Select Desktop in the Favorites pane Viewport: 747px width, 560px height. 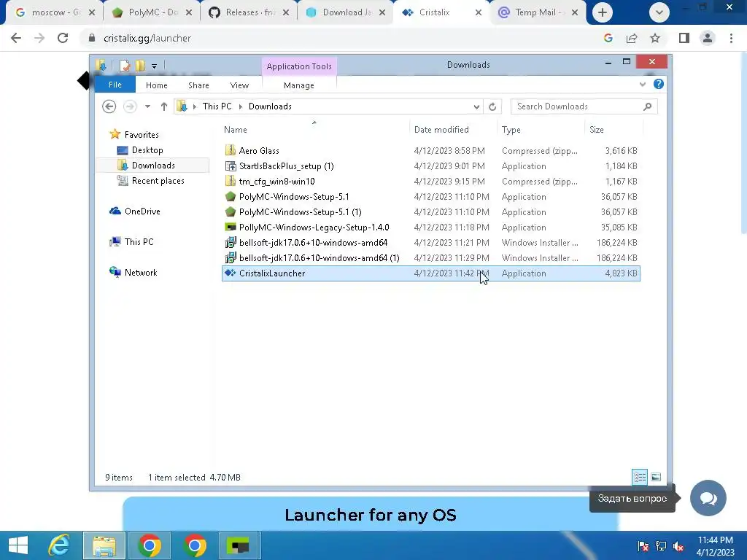click(147, 150)
